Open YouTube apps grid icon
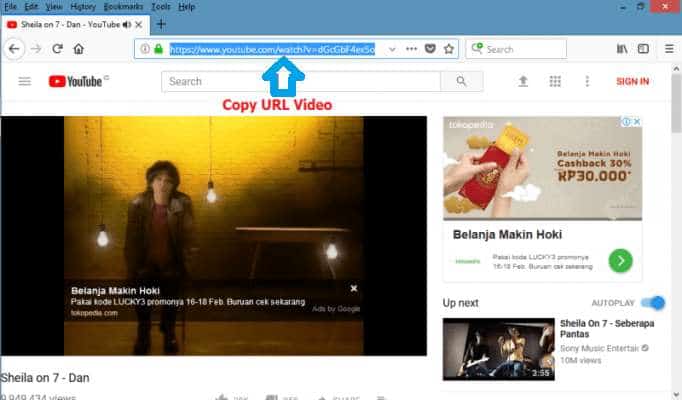 pyautogui.click(x=555, y=81)
